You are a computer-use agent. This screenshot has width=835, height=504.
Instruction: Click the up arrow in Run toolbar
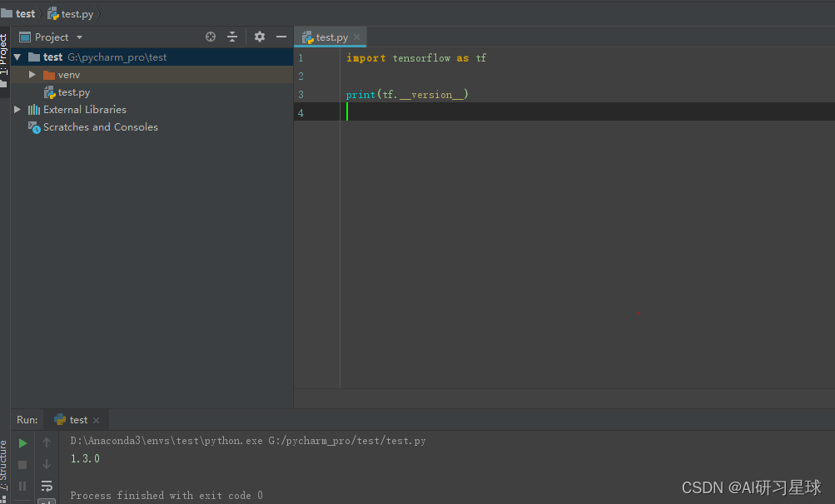pos(47,442)
